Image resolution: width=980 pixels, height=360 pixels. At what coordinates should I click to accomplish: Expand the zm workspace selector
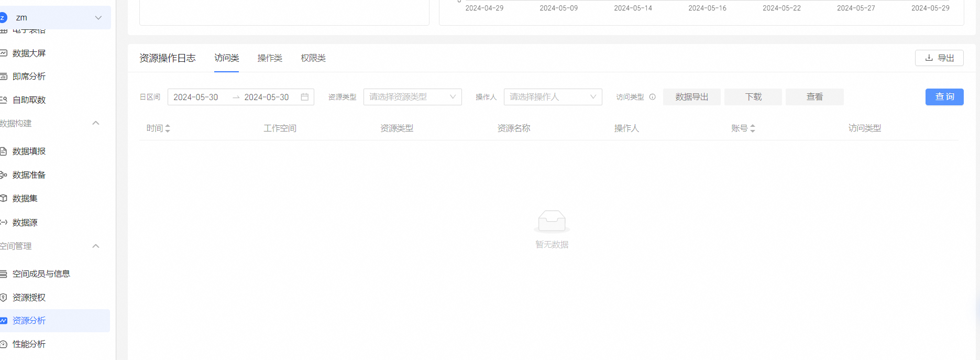(98, 18)
